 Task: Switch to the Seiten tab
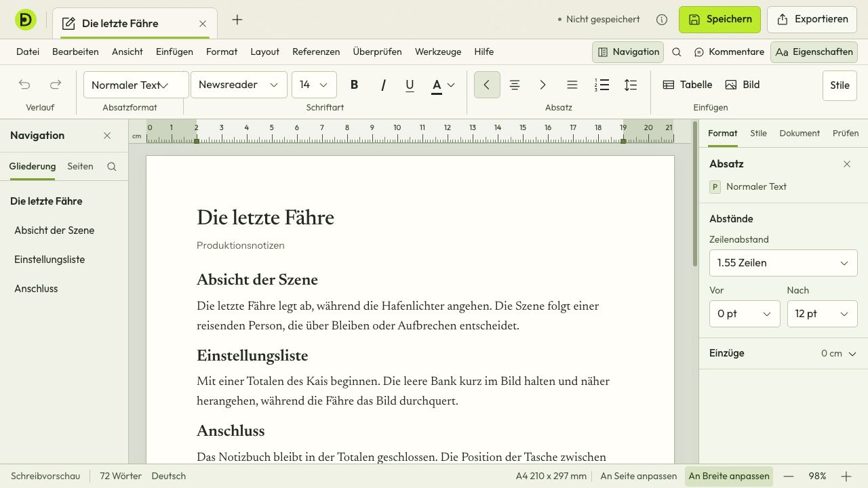80,167
